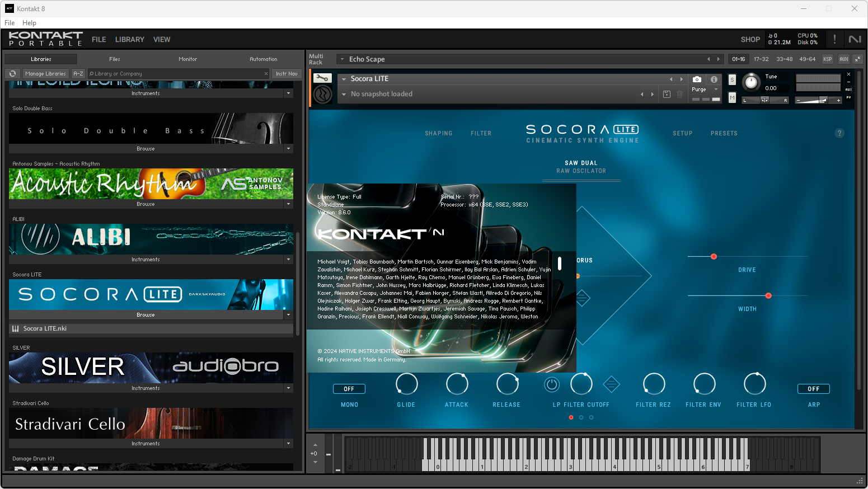This screenshot has width=868, height=489.
Task: Click the Socora help question mark
Action: 839,133
